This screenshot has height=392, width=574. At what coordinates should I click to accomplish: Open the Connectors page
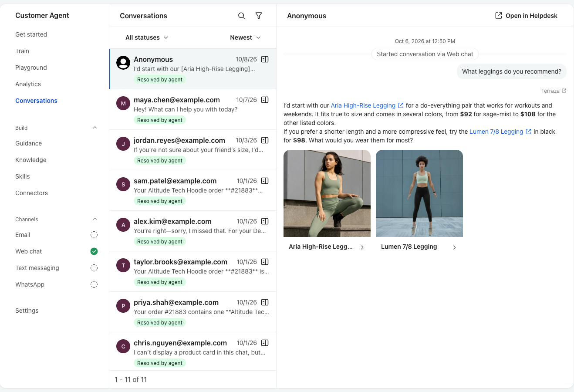[31, 193]
